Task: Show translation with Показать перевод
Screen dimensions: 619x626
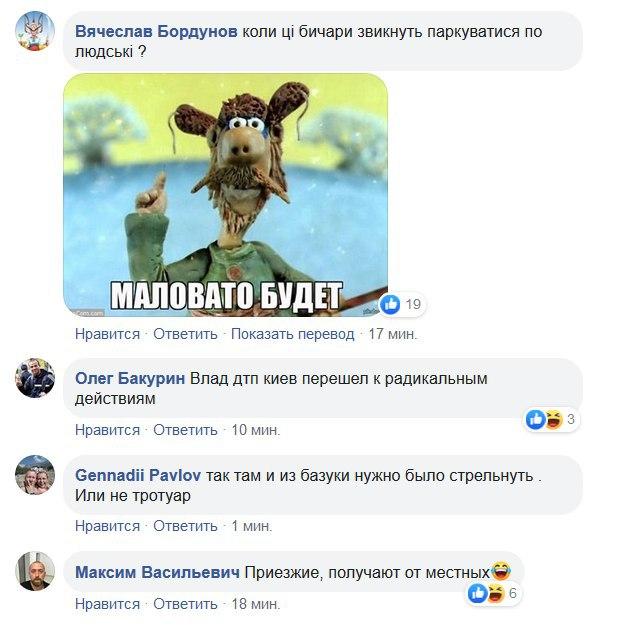Action: click(x=292, y=334)
